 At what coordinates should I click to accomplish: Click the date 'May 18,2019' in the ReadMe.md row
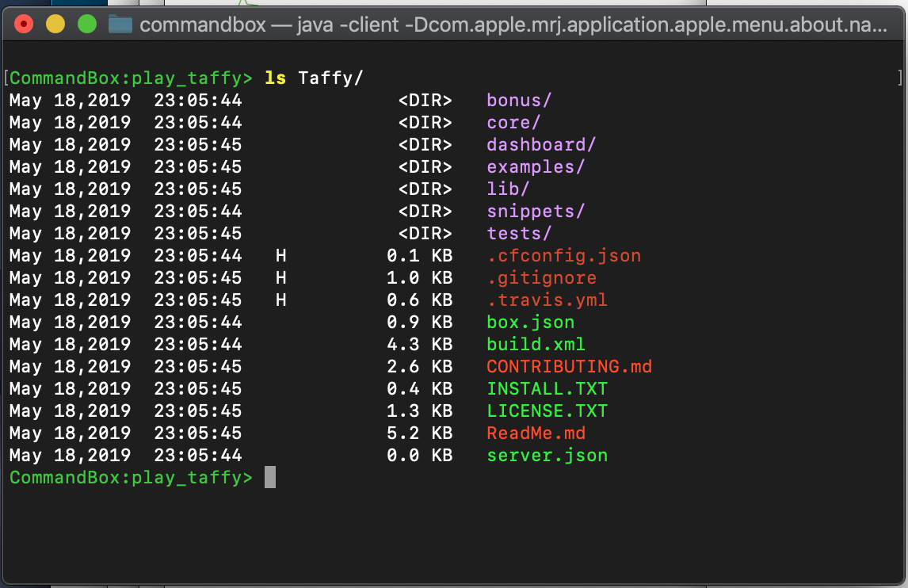click(70, 433)
